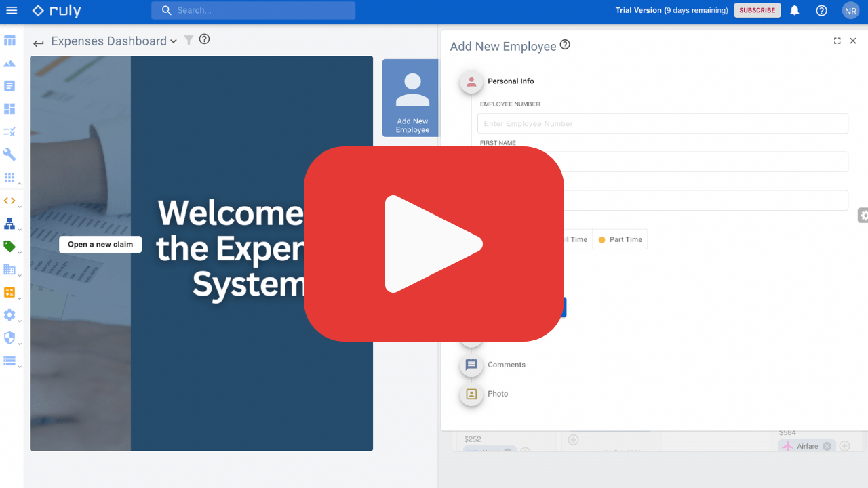Click the SUBSCRIBE button

(x=757, y=10)
